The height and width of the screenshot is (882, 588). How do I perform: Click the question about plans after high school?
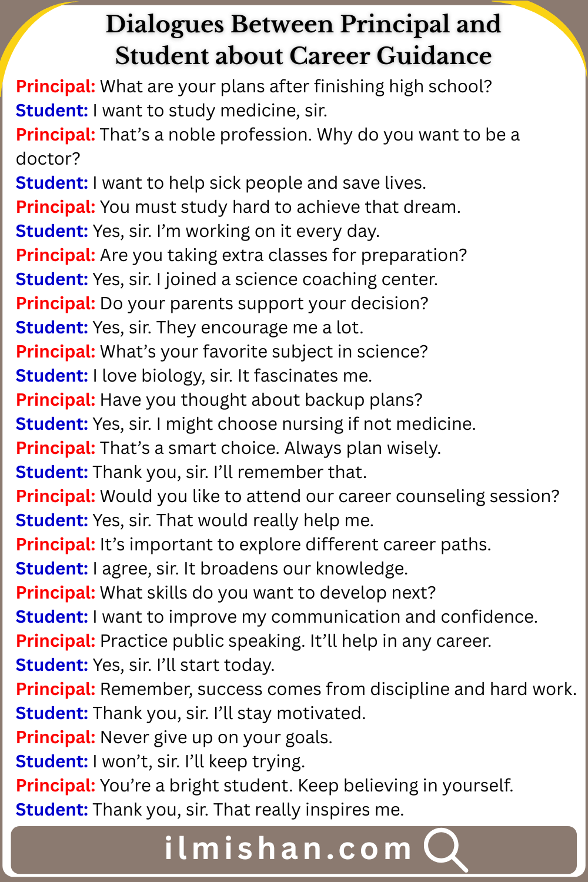tap(296, 86)
